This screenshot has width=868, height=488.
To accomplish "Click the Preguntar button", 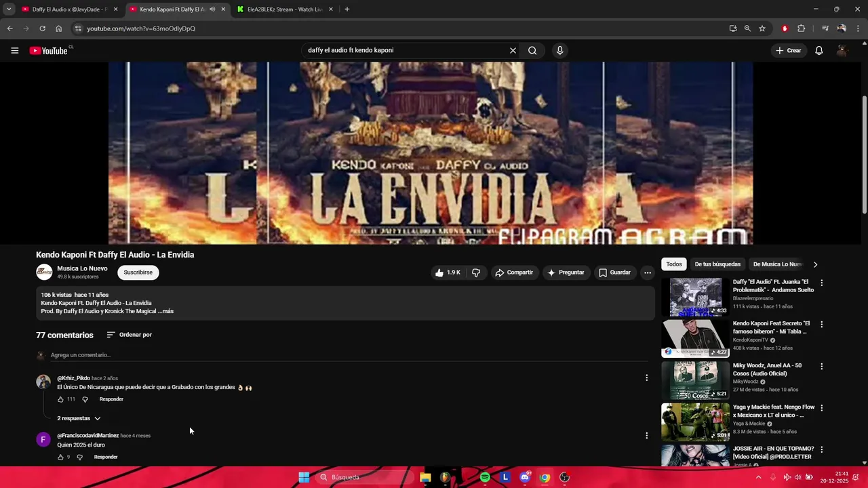I will pyautogui.click(x=566, y=272).
